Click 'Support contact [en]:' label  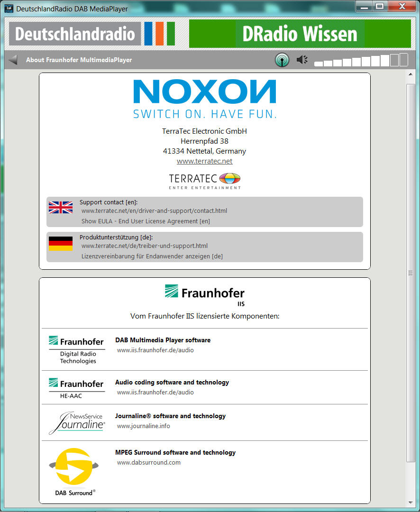109,202
